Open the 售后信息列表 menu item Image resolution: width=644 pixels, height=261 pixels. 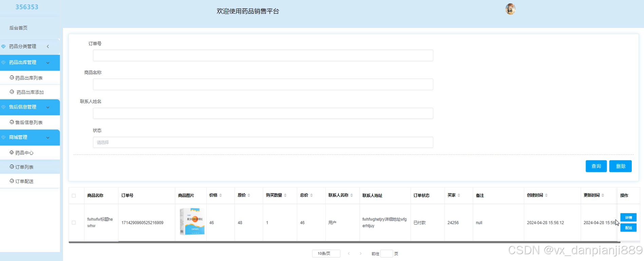pos(30,122)
